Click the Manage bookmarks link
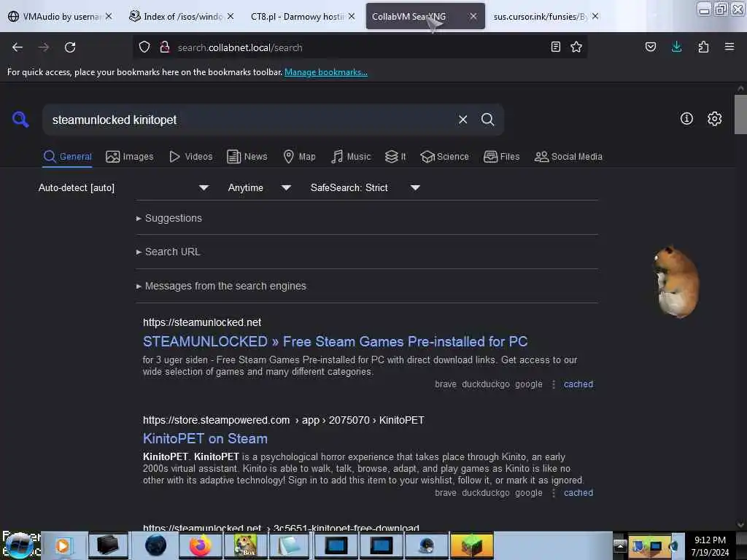747x560 pixels. pyautogui.click(x=326, y=72)
